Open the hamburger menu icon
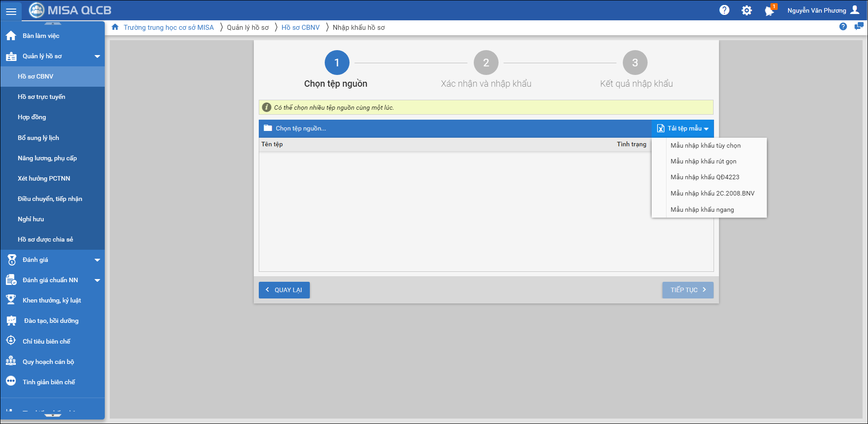The height and width of the screenshot is (424, 868). [x=11, y=11]
